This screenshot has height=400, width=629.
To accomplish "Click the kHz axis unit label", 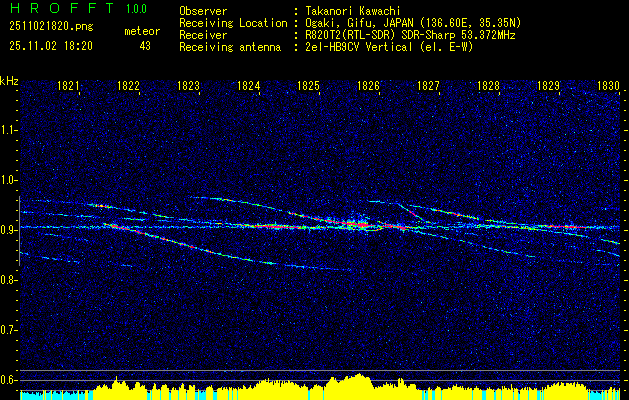I will 9,81.
